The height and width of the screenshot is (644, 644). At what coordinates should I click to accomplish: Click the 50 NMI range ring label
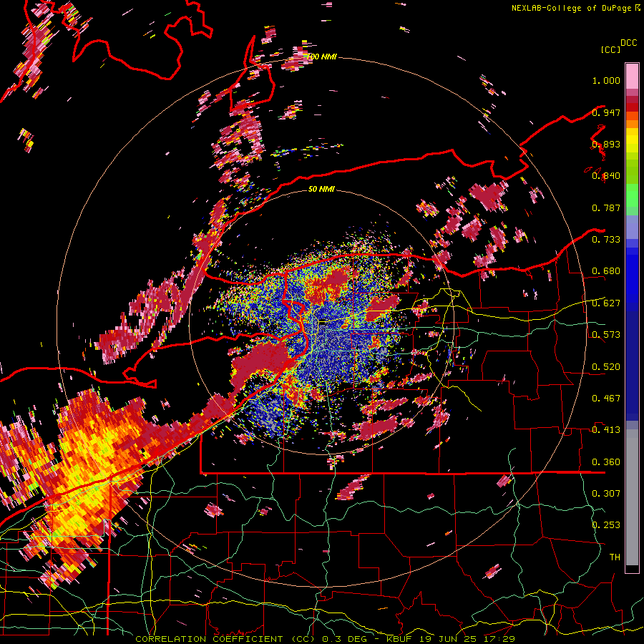click(321, 189)
